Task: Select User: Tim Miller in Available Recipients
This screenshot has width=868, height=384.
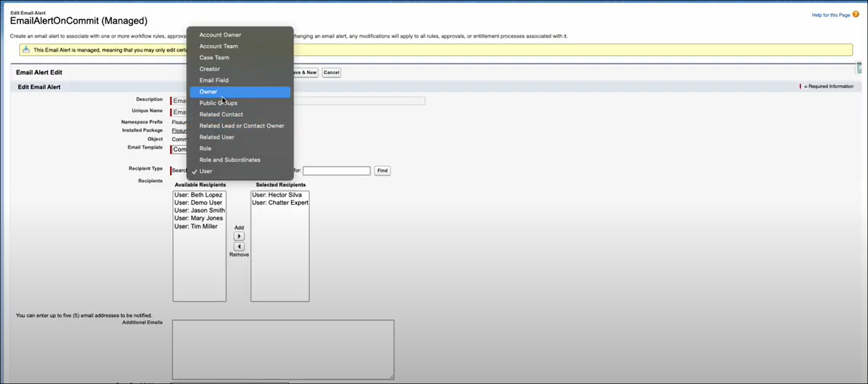Action: [196, 226]
